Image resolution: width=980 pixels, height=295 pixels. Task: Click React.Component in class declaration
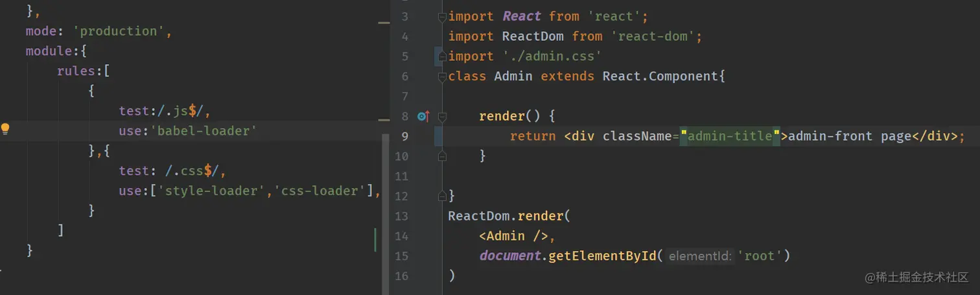pyautogui.click(x=660, y=77)
